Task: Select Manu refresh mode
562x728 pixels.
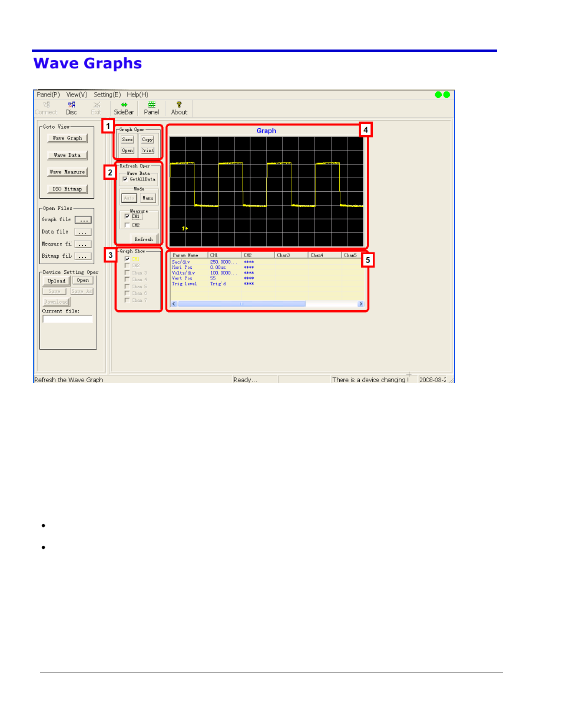Action: [148, 198]
